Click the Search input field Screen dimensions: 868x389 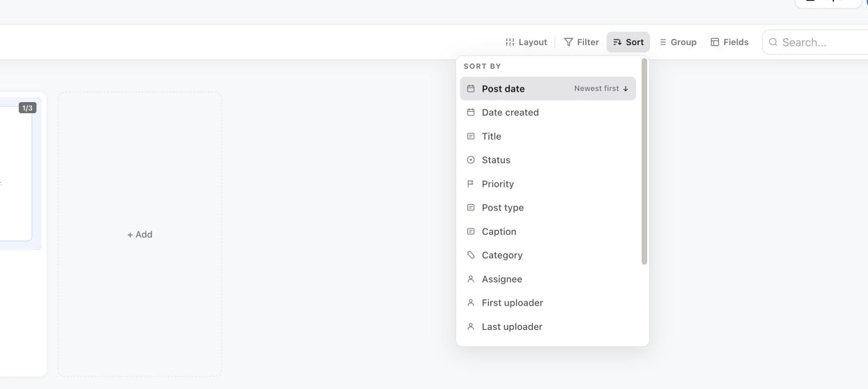pos(815,42)
